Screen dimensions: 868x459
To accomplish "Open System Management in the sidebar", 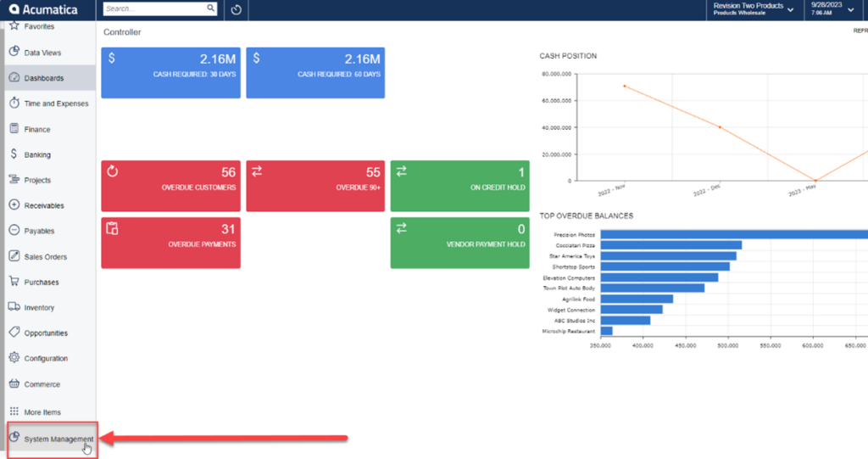I will coord(52,439).
